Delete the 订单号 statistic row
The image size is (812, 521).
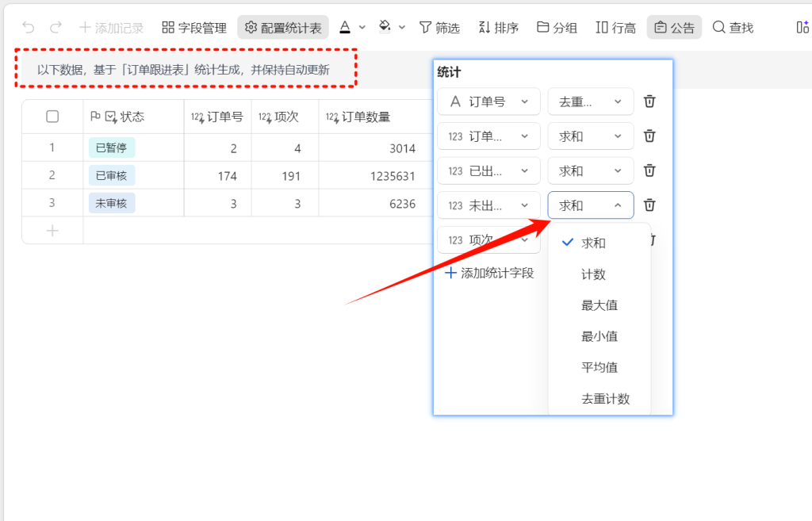[x=649, y=102]
